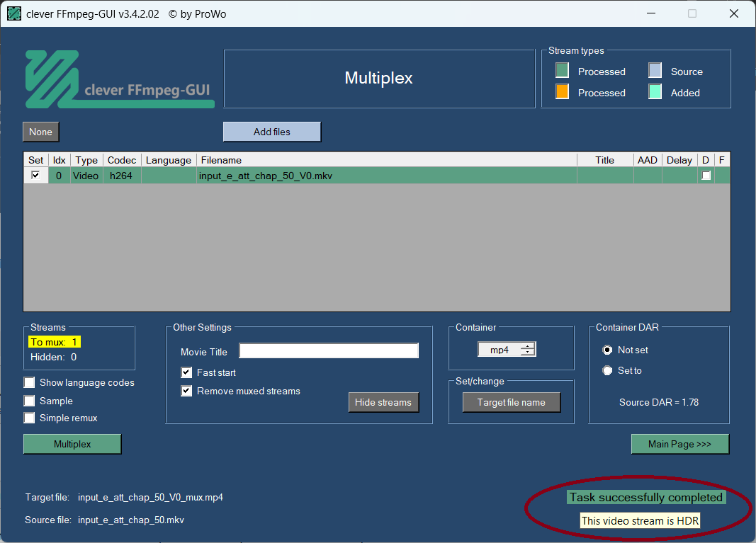Screen dimensions: 756x543
Task: Click the Video type cell
Action: [x=86, y=176]
